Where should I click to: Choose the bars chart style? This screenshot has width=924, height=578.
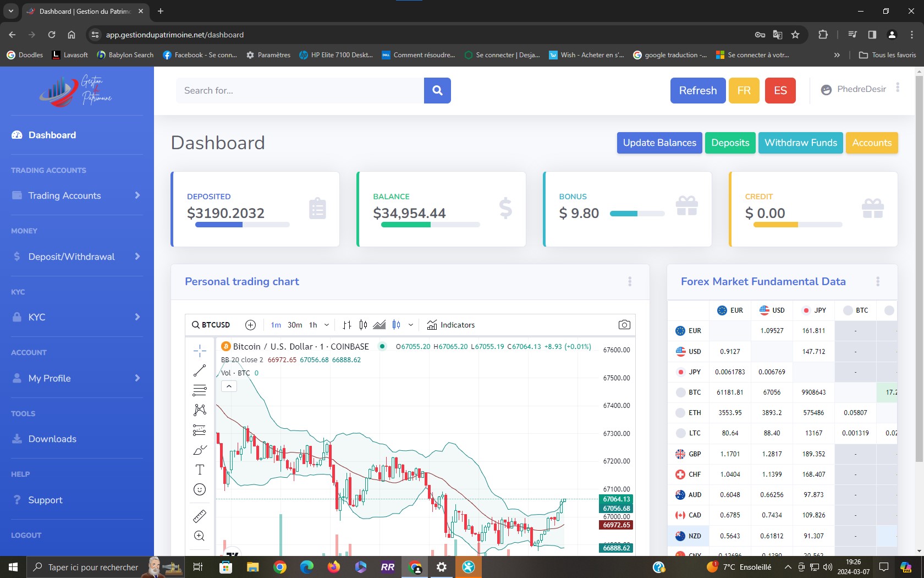click(x=347, y=325)
